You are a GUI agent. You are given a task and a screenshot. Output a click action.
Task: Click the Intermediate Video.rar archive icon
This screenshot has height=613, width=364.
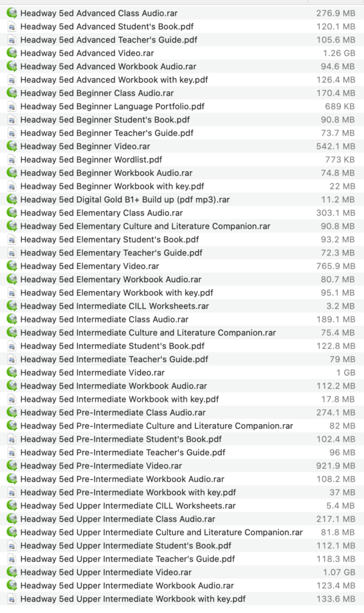click(12, 373)
